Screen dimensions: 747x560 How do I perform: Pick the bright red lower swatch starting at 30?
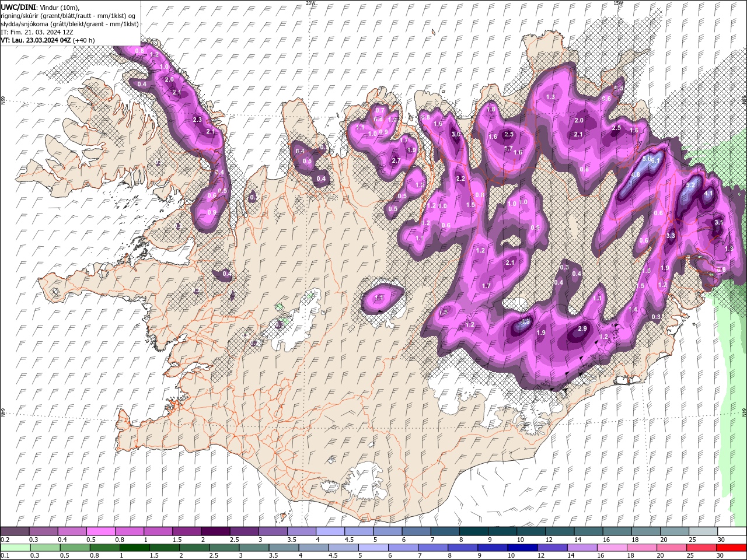(x=731, y=548)
